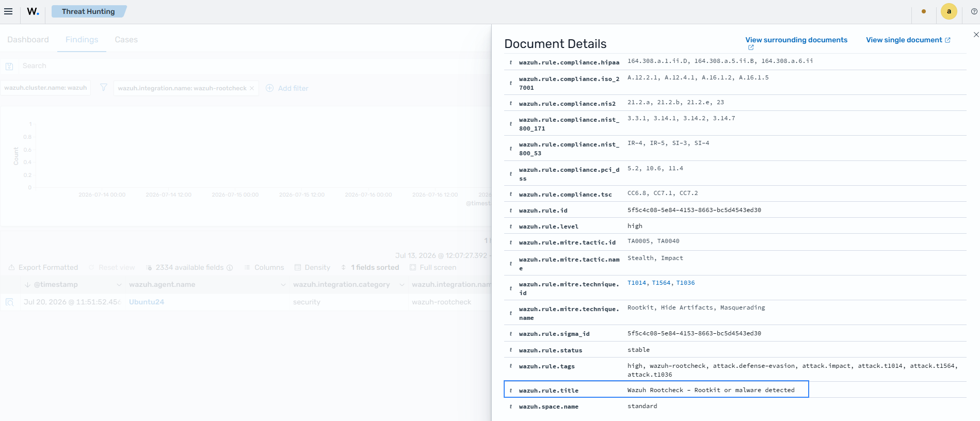Select the '21.2.a, 21.2.b, 21.2.e, 23' value
The height and width of the screenshot is (421, 980).
(x=676, y=103)
